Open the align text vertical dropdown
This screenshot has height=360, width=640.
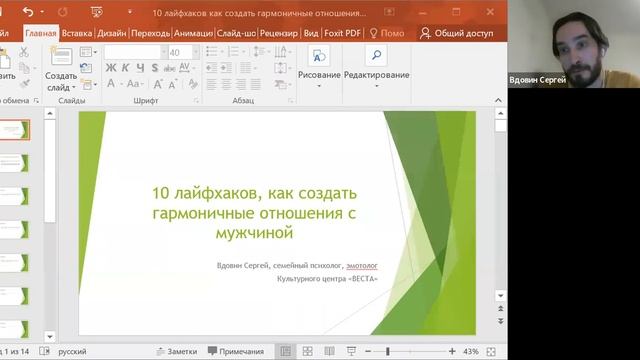tap(283, 68)
